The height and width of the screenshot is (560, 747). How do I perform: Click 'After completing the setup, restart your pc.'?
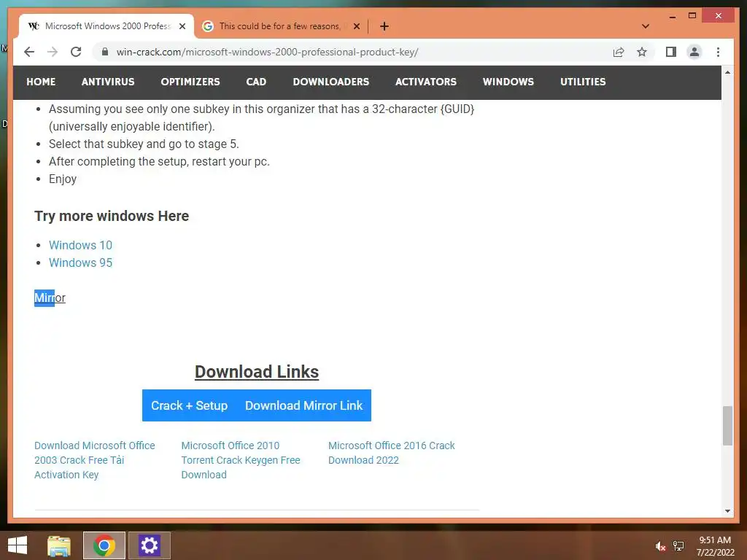[x=159, y=161]
